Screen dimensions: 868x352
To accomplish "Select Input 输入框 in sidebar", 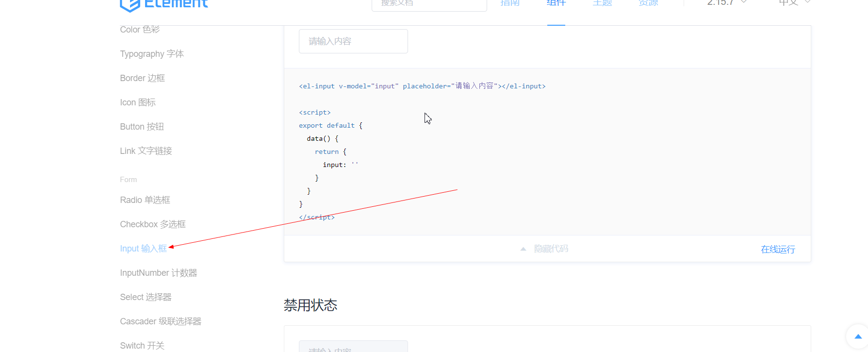I will click(144, 249).
